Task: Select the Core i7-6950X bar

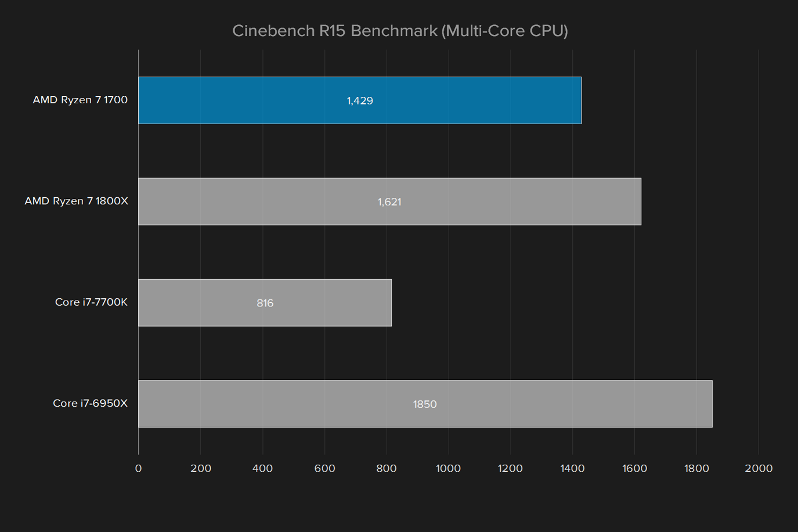Action: click(x=425, y=404)
